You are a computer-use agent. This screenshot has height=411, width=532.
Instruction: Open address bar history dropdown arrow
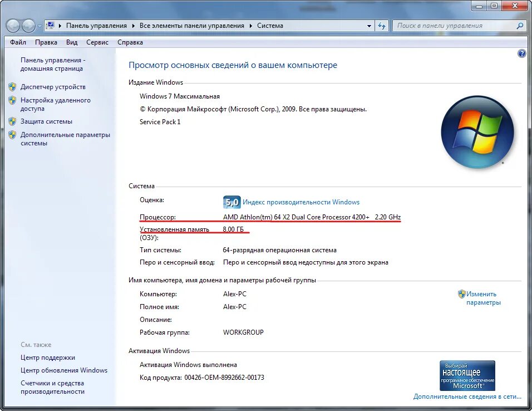coord(369,26)
